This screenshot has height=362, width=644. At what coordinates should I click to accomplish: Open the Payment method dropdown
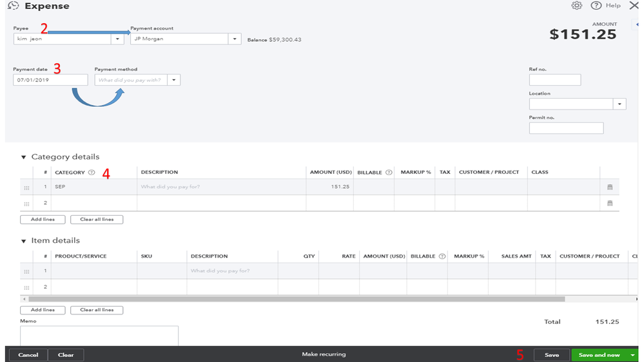click(174, 80)
